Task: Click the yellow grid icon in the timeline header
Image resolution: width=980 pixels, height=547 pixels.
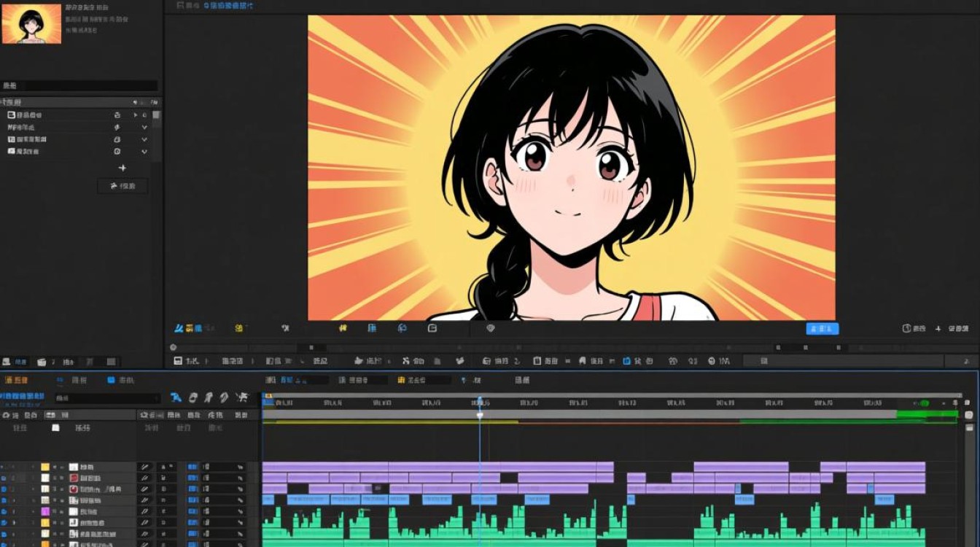Action: [401, 380]
